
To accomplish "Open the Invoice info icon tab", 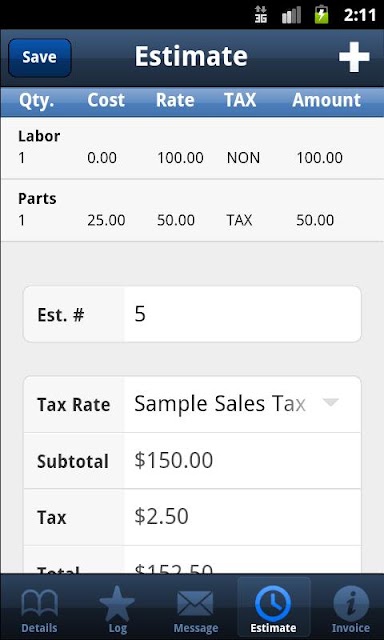I will click(350, 608).
